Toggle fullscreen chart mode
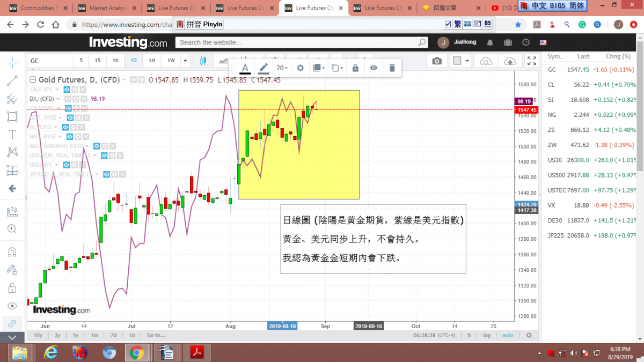 pyautogui.click(x=531, y=61)
